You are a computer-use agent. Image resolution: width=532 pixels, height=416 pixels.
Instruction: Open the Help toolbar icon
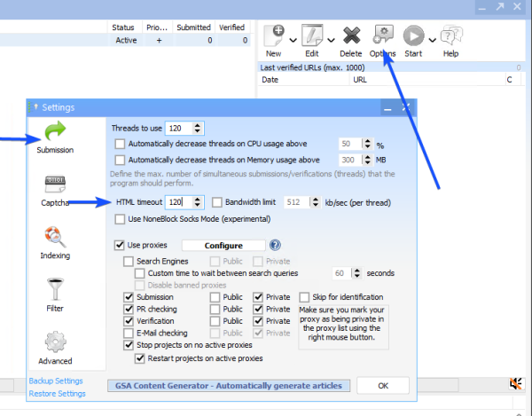(x=450, y=35)
